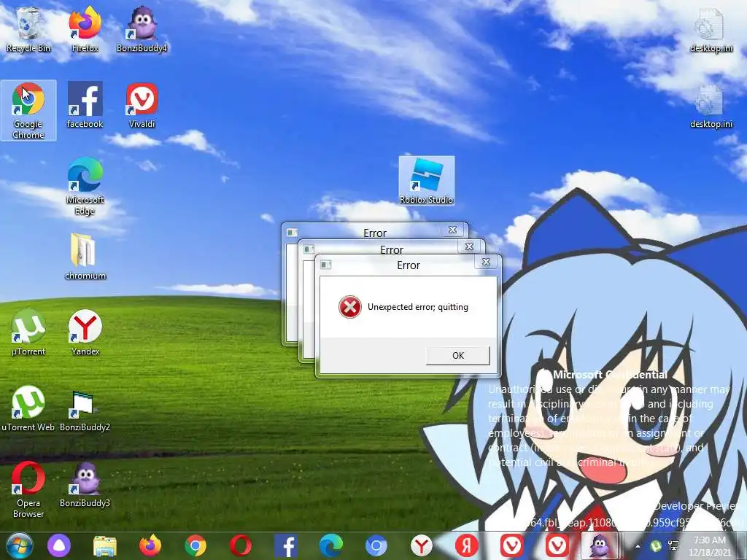747x560 pixels.
Task: Click the red error icon in the front dialog
Action: point(349,307)
